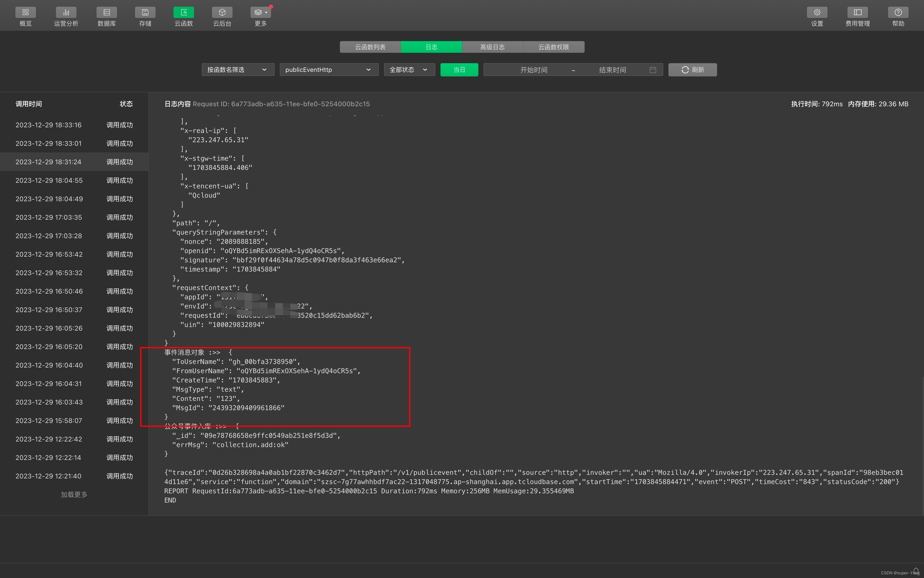Screen dimensions: 924x578
Task: Select the 云函数 cloud function icon
Action: (184, 12)
